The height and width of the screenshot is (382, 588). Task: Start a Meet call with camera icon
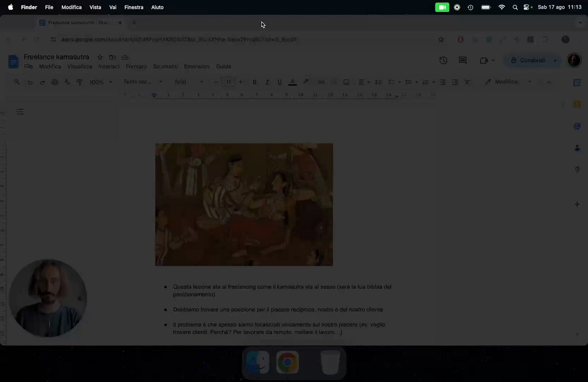click(x=484, y=60)
